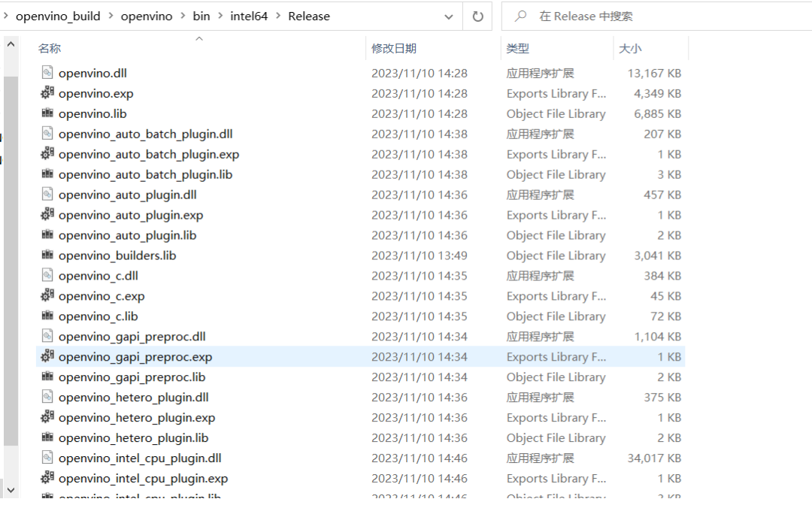Image resolution: width=812 pixels, height=508 pixels.
Task: Select file name openvino_auto_plugin.exp
Action: tap(131, 214)
